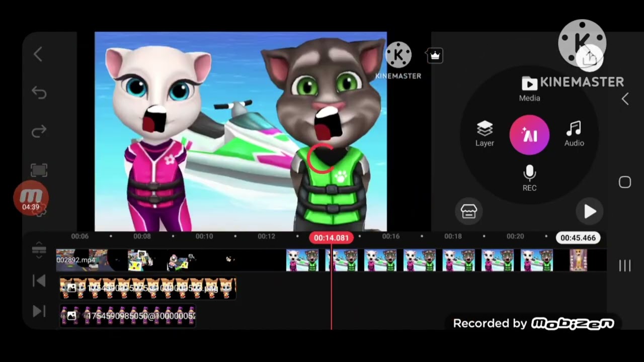The image size is (644, 362).
Task: Open the Mobizen recording bubble showing 04:39
Action: [x=31, y=199]
